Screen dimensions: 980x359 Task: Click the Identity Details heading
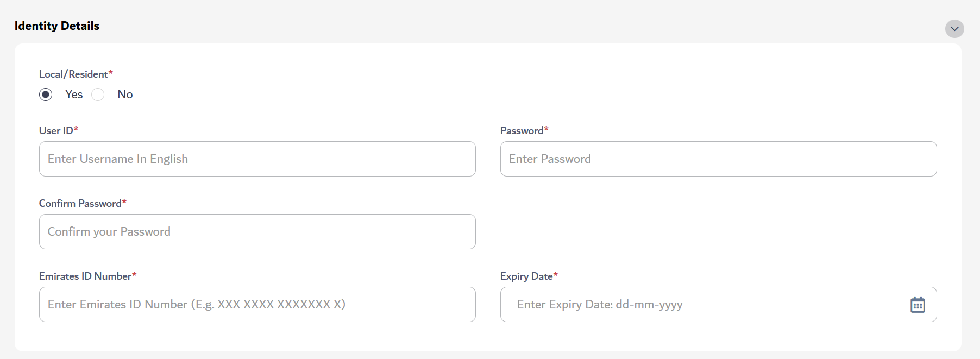pos(56,26)
